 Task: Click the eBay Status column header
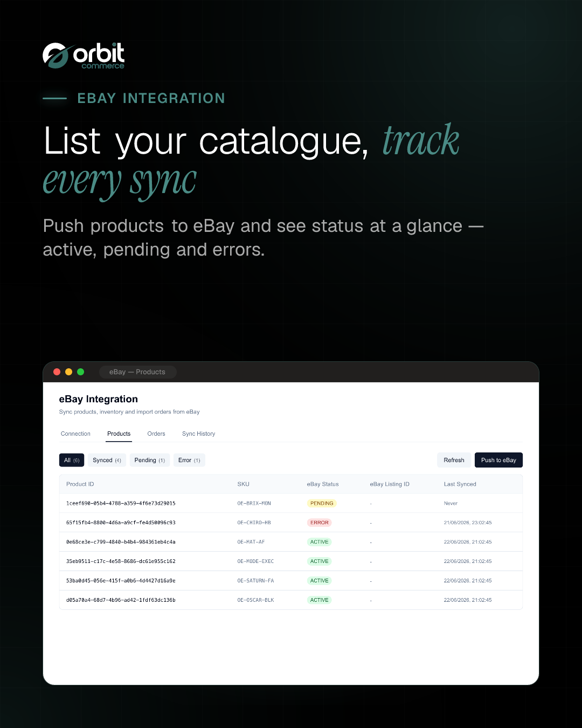[x=323, y=484]
